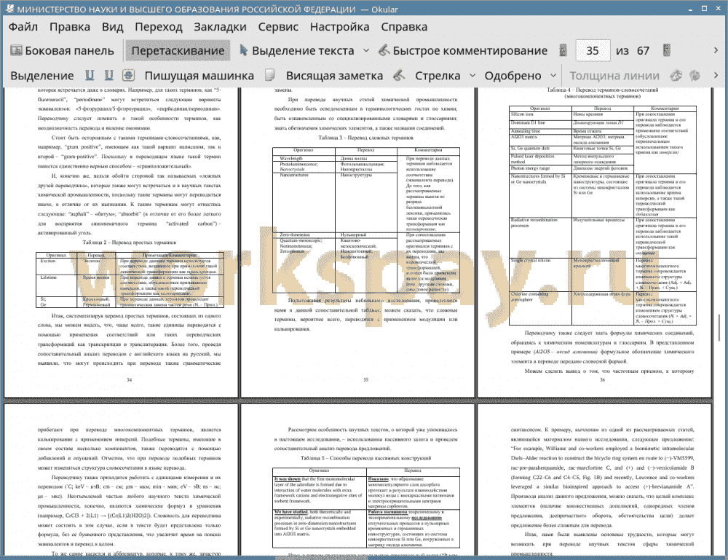Select the Выделение highlighter tool

click(x=41, y=76)
